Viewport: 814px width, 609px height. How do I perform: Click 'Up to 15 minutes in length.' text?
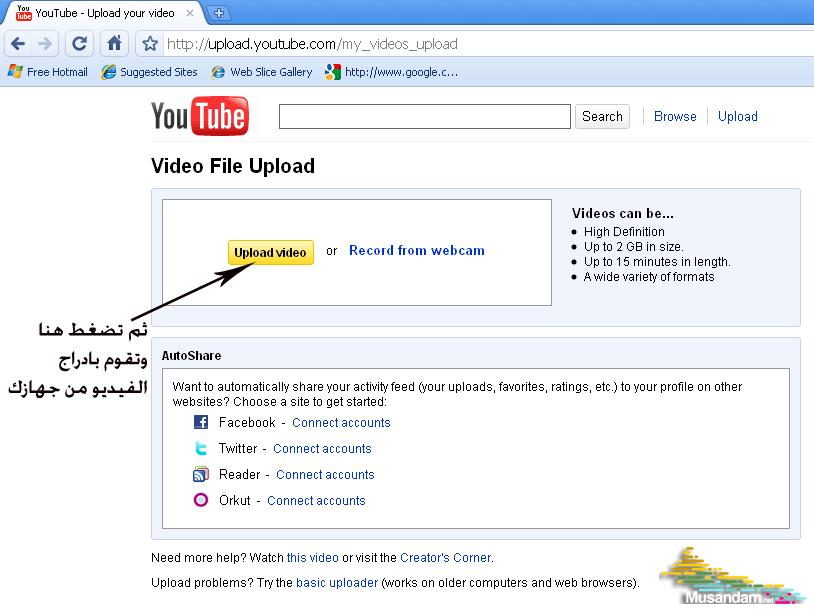pos(657,262)
